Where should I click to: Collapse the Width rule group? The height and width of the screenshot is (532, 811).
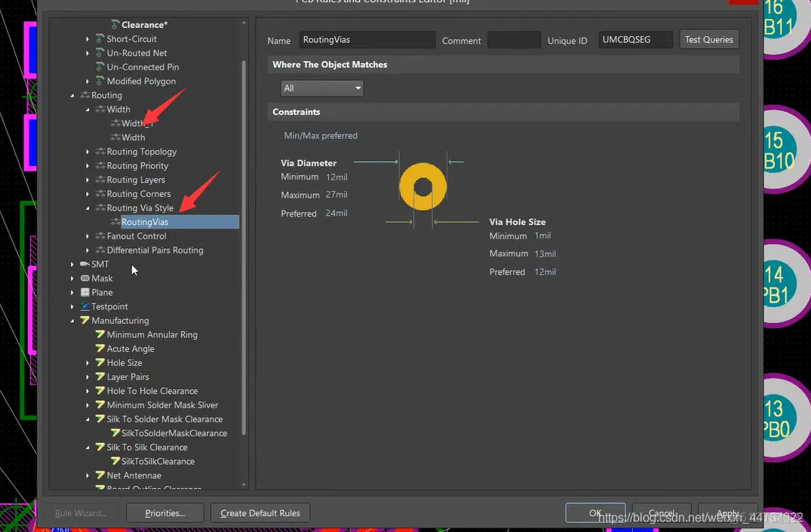[88, 109]
